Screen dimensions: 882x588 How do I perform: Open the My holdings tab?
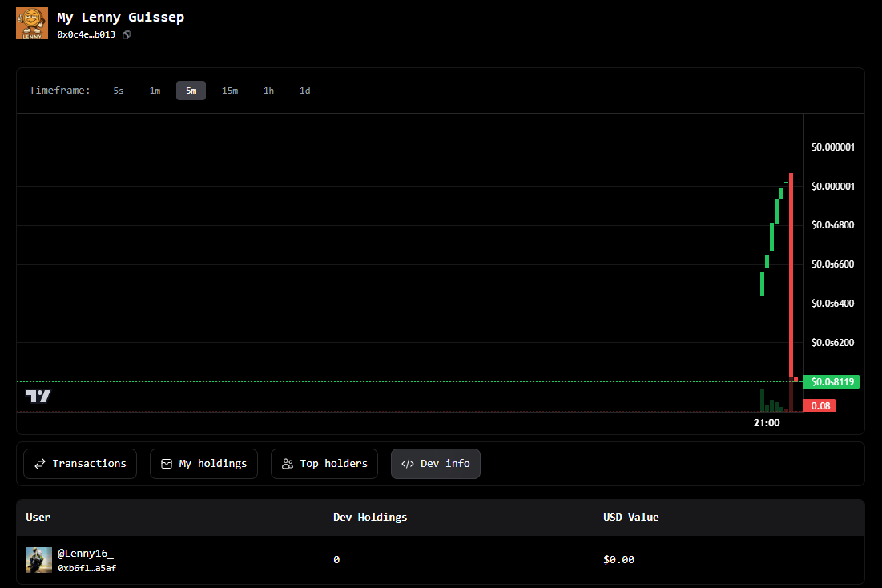point(203,464)
